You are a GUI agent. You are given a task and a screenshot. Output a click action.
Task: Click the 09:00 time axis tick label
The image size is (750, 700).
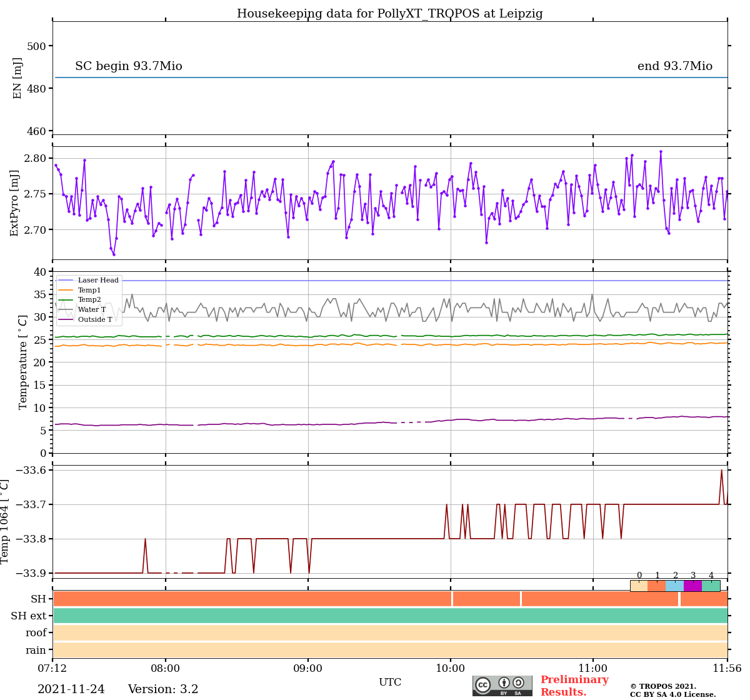pyautogui.click(x=308, y=669)
